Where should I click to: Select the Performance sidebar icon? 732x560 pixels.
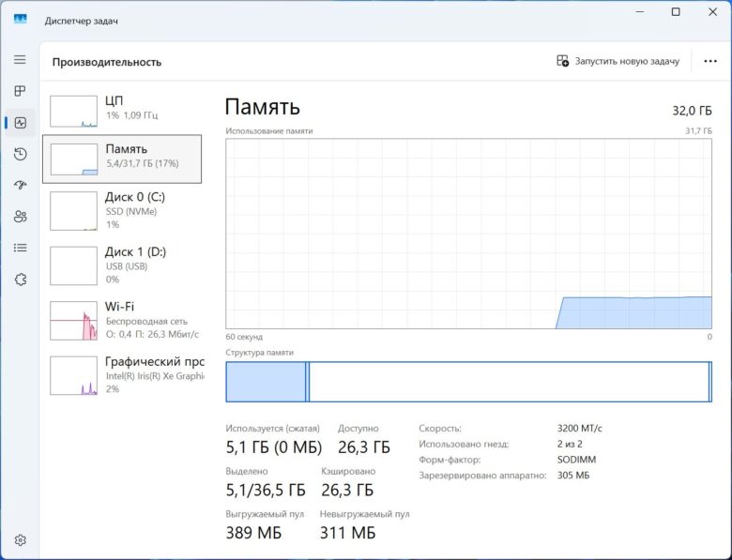[x=20, y=123]
